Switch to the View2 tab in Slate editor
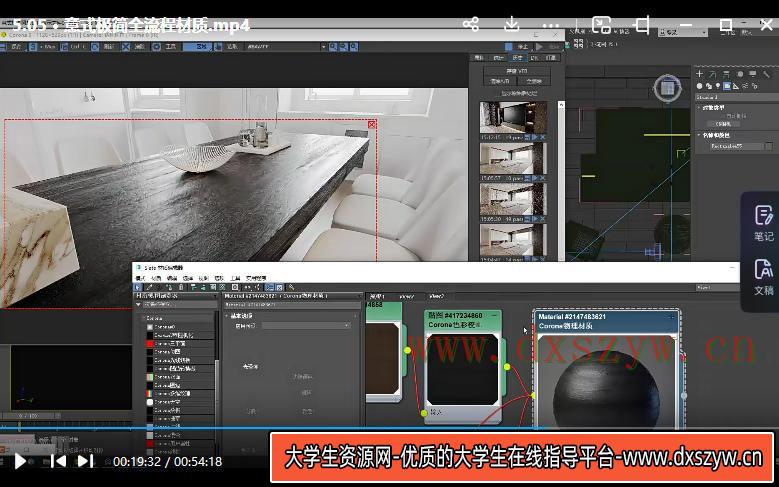 coord(406,296)
